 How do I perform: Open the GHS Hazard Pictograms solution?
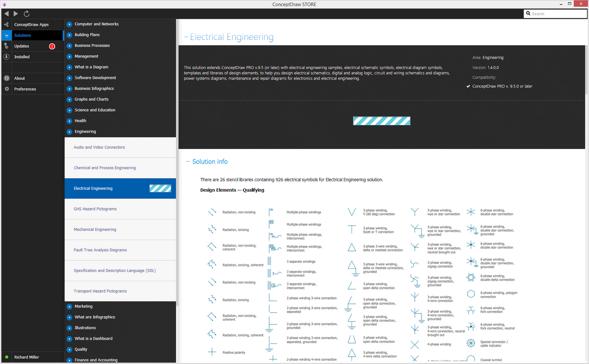pos(95,209)
